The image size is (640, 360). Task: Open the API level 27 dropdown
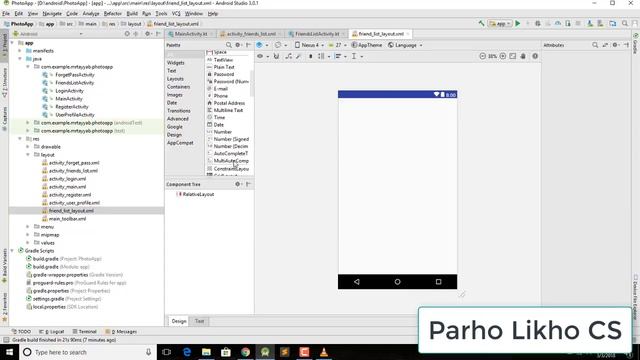pyautogui.click(x=338, y=45)
